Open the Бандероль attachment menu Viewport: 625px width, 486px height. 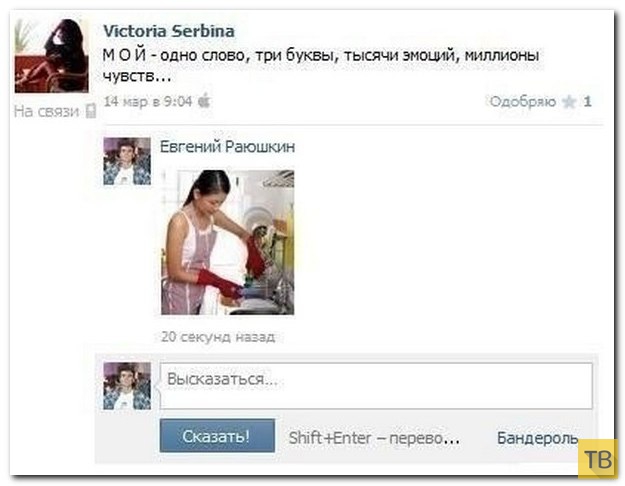[x=537, y=438]
